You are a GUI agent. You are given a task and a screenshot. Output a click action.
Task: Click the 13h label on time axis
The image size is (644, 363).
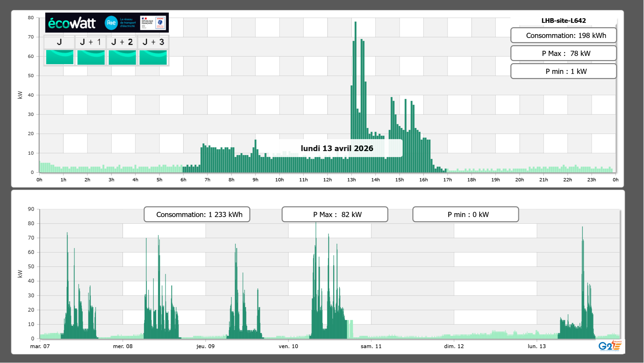point(351,180)
